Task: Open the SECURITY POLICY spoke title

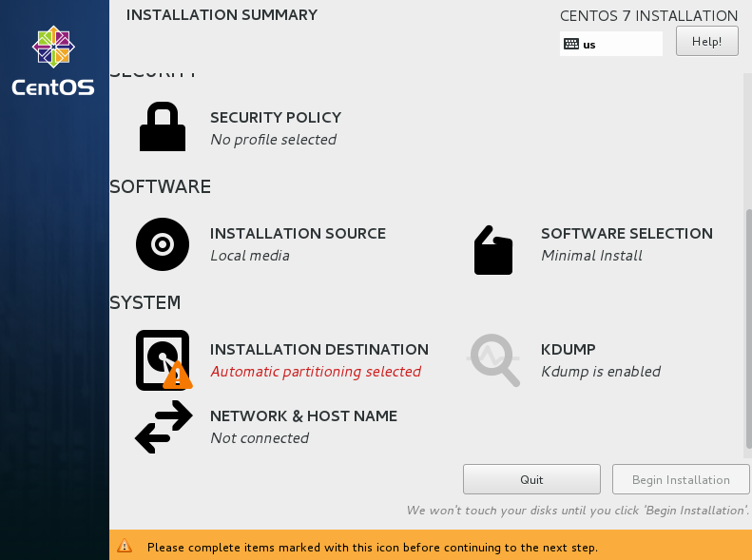Action: click(x=276, y=118)
